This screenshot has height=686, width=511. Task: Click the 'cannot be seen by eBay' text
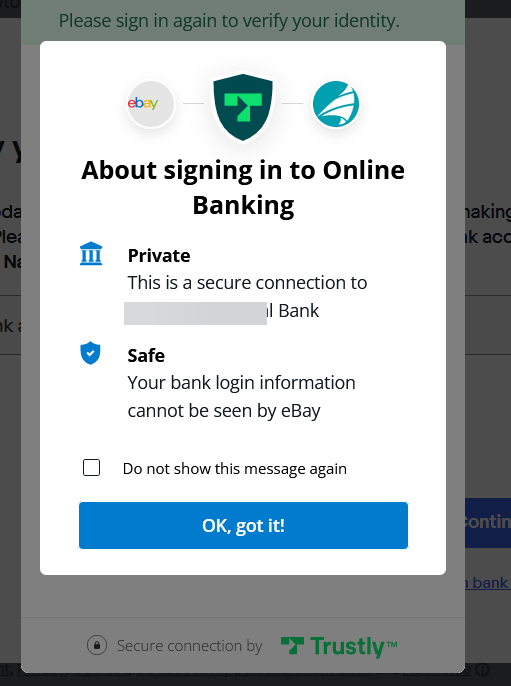click(224, 411)
